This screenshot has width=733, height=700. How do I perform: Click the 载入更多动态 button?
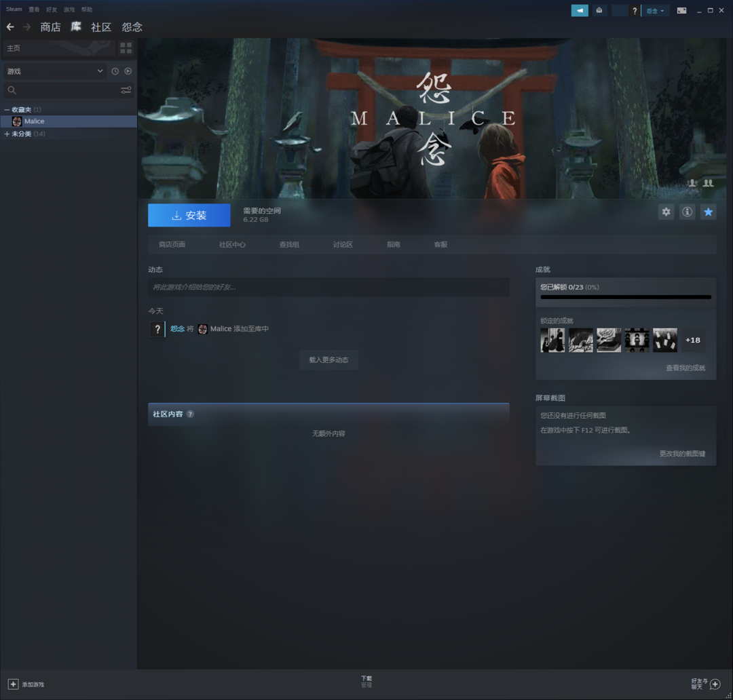pos(328,360)
